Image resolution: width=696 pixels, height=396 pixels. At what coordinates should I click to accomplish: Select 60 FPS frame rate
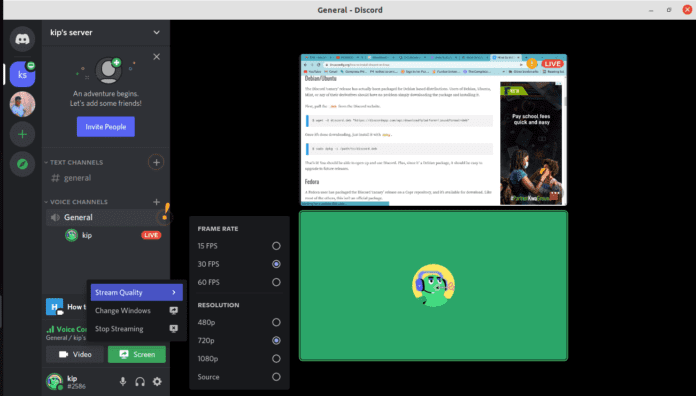coord(239,282)
